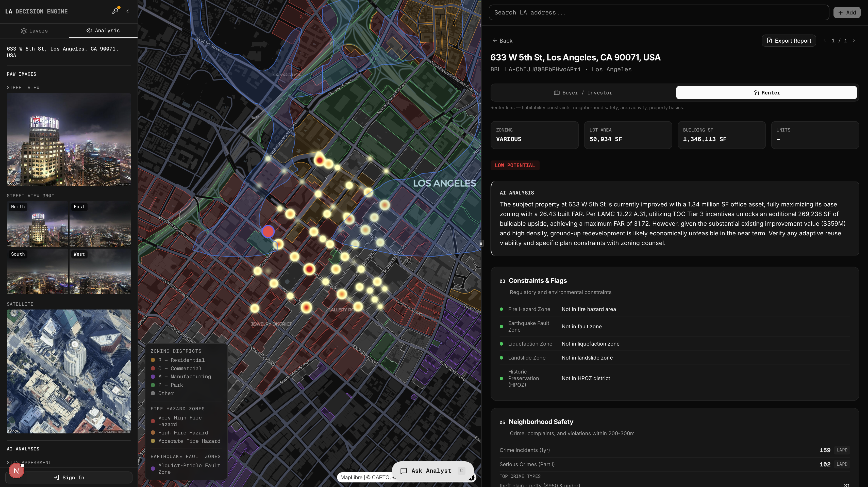Select the Buyer / Investor lens

[x=583, y=93]
